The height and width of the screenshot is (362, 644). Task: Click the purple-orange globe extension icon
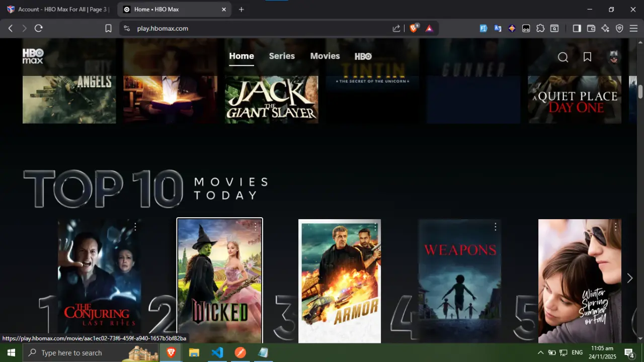(x=512, y=29)
